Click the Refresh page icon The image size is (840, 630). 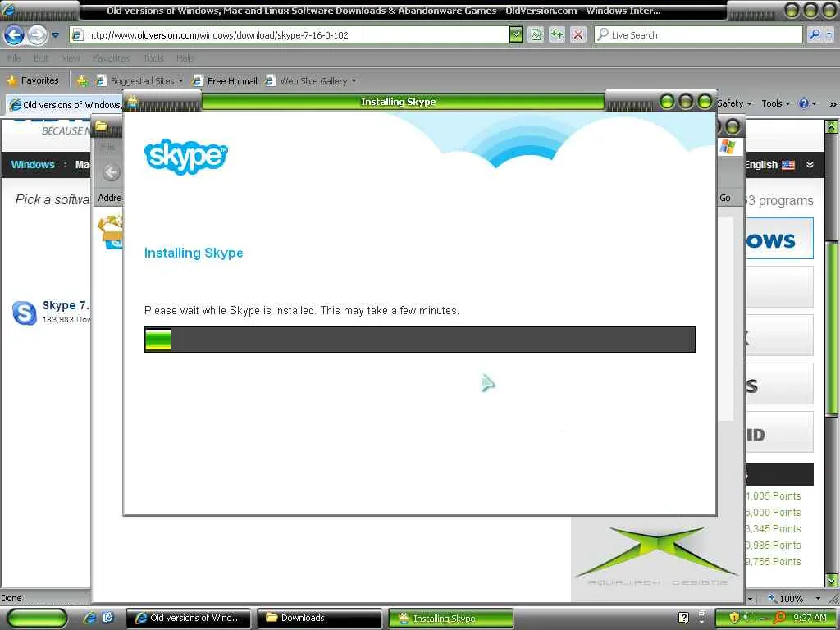[x=557, y=35]
